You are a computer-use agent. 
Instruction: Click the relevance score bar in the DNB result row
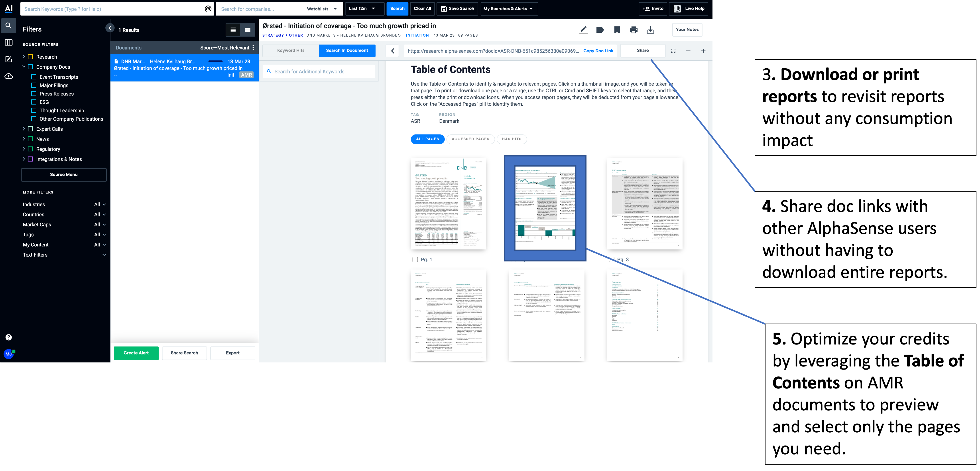point(215,61)
